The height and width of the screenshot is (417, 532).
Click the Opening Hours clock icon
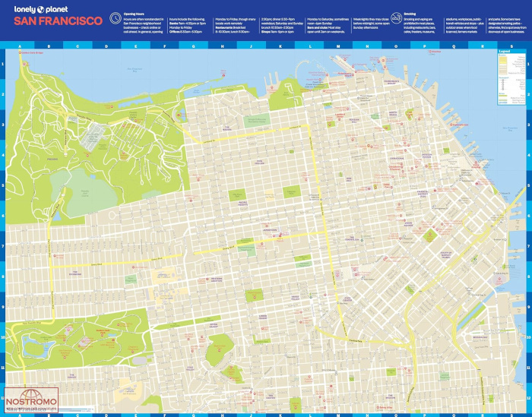(x=116, y=16)
